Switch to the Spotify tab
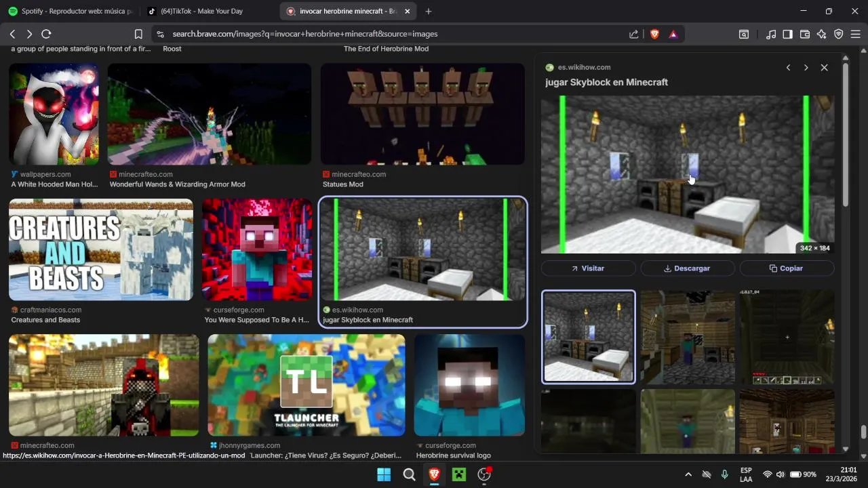This screenshot has height=488, width=868. point(71,11)
